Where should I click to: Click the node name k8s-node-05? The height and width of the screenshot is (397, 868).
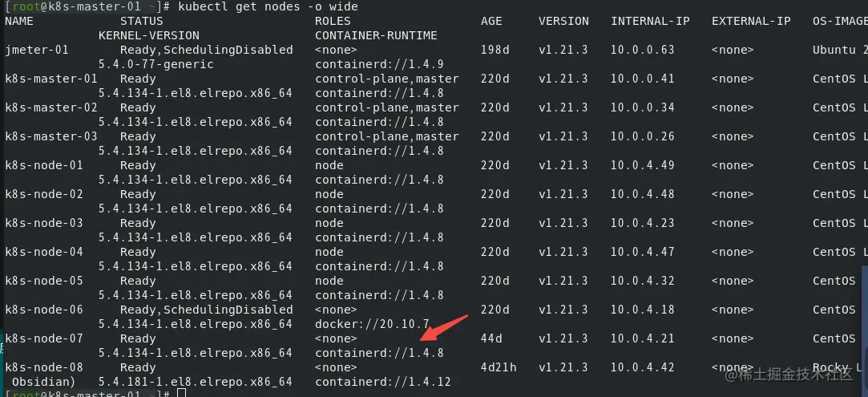coord(44,280)
